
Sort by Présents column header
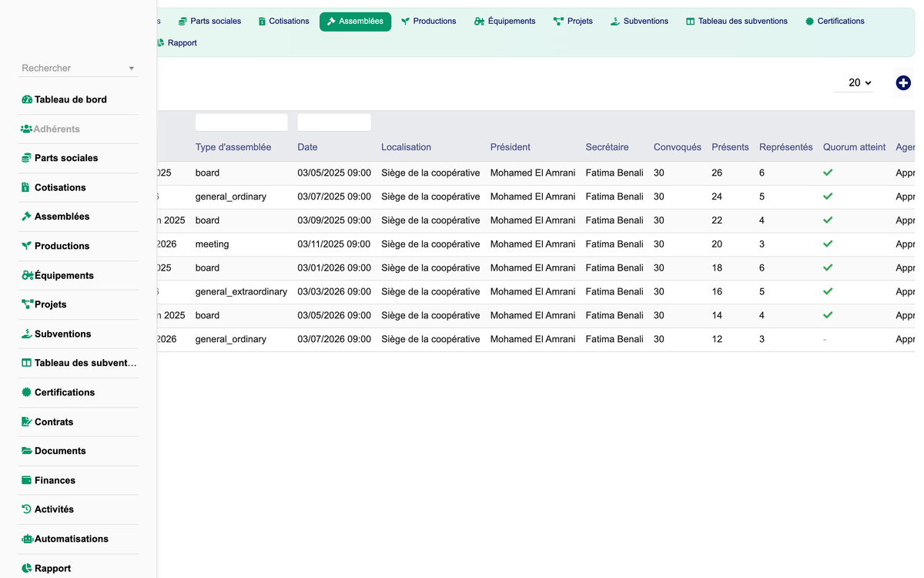[x=730, y=147]
